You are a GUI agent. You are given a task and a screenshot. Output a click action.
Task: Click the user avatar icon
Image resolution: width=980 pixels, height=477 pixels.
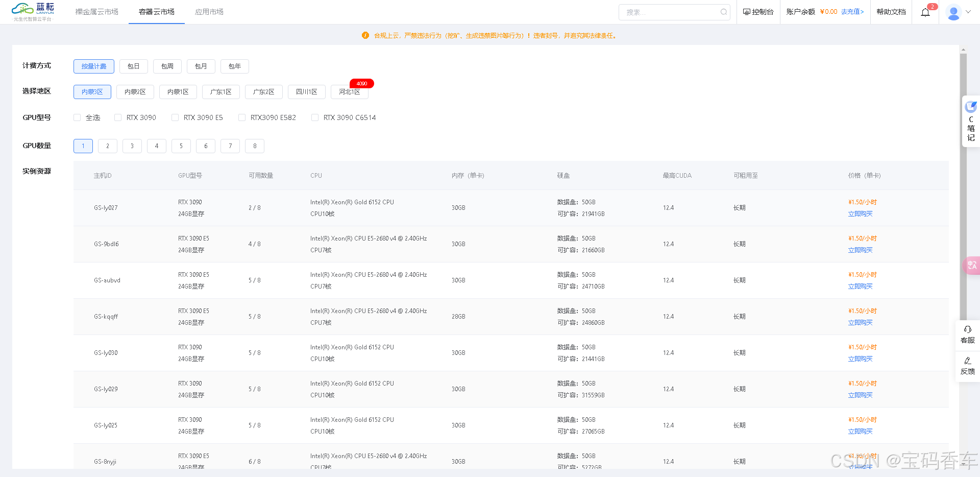point(953,12)
